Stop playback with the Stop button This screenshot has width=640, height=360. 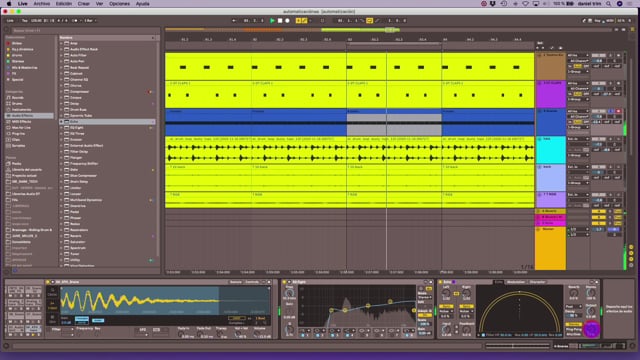pyautogui.click(x=280, y=20)
